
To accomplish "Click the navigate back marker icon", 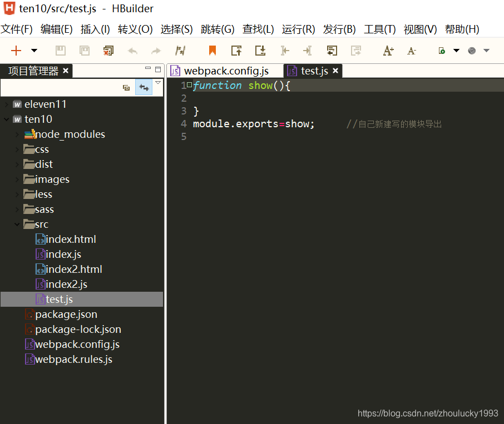I will 284,51.
